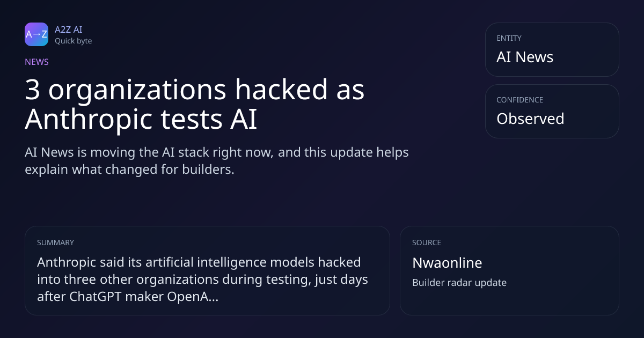Screen dimensions: 644x338
Task: Click the A→Z gradient logo icon
Action: 36,34
